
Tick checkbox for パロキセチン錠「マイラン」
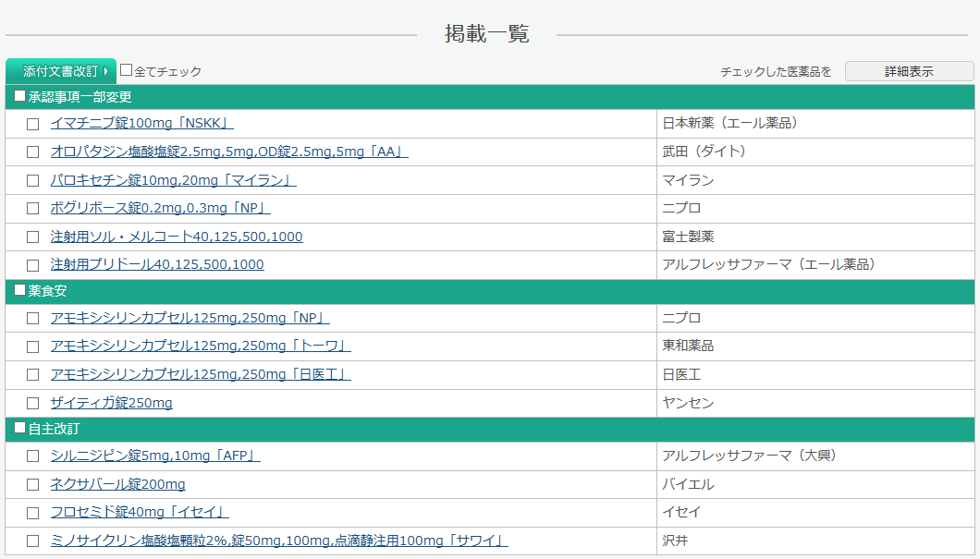click(x=33, y=180)
